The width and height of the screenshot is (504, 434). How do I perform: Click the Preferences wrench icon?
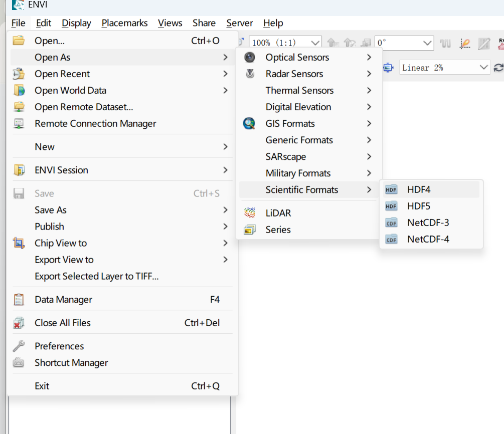click(19, 346)
